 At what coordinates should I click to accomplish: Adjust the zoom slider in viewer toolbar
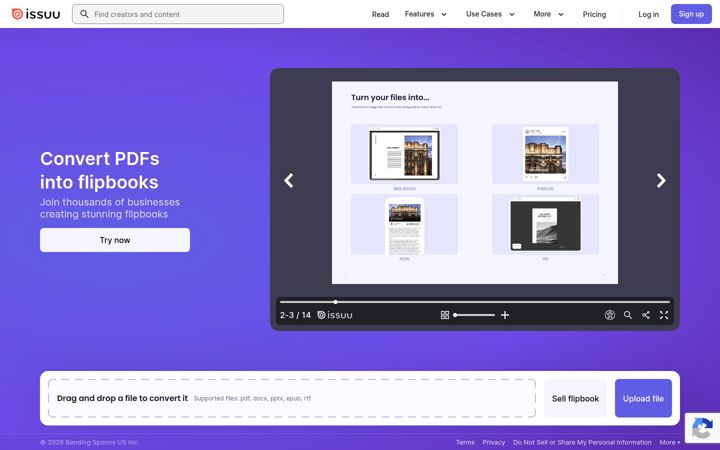[474, 315]
